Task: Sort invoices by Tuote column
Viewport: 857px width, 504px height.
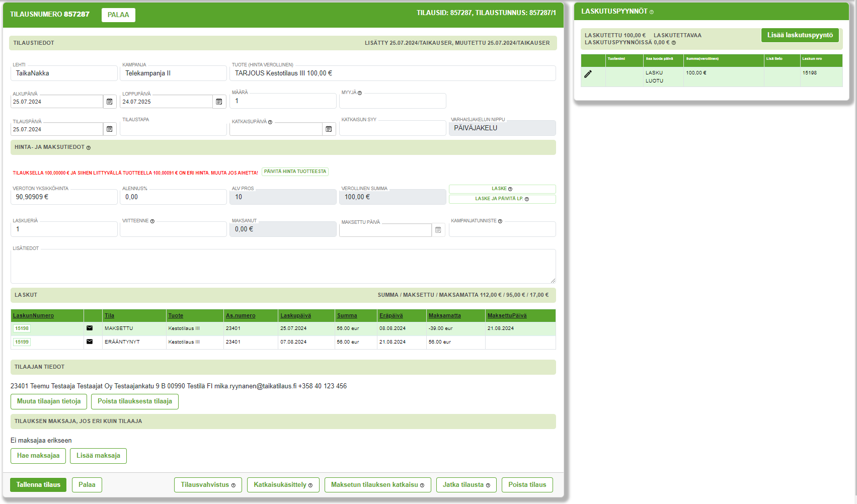Action: pos(176,316)
